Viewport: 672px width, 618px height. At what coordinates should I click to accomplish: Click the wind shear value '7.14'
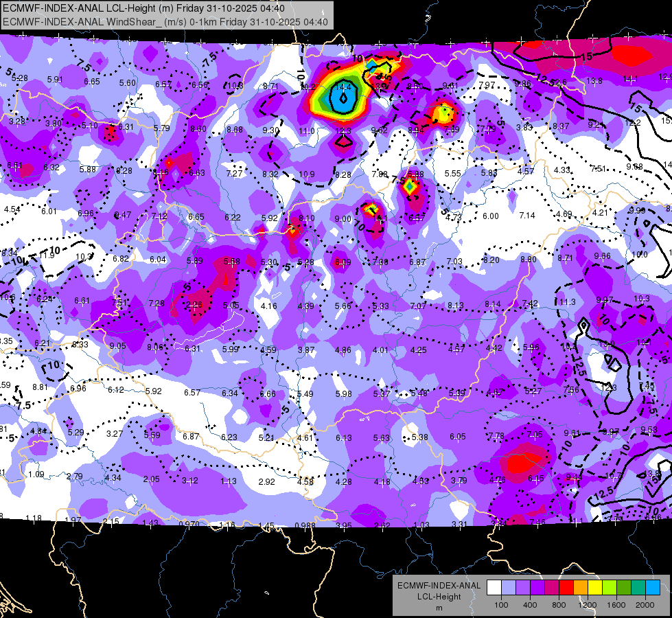527,216
